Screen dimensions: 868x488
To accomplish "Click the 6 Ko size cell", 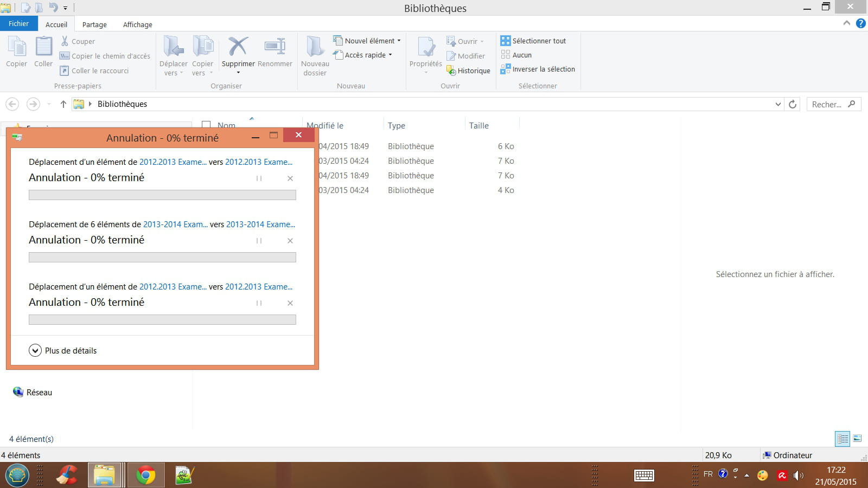I will click(x=506, y=146).
